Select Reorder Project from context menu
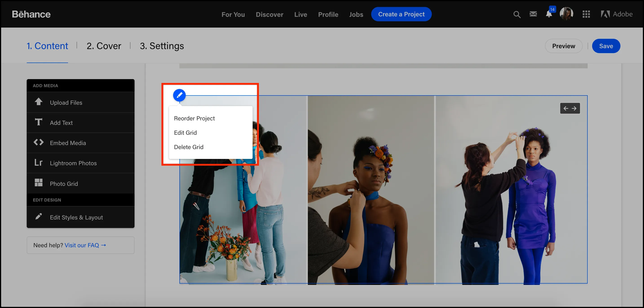 (x=194, y=118)
